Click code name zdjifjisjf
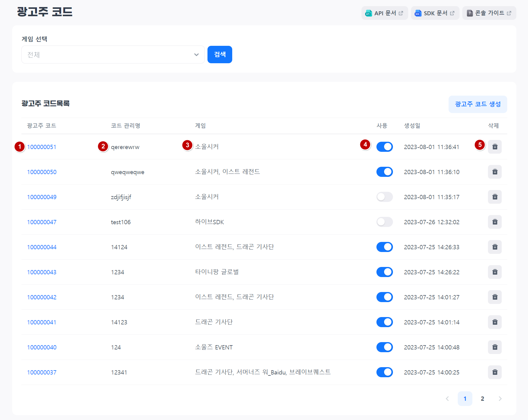Image resolution: width=528 pixels, height=420 pixels. pos(121,197)
